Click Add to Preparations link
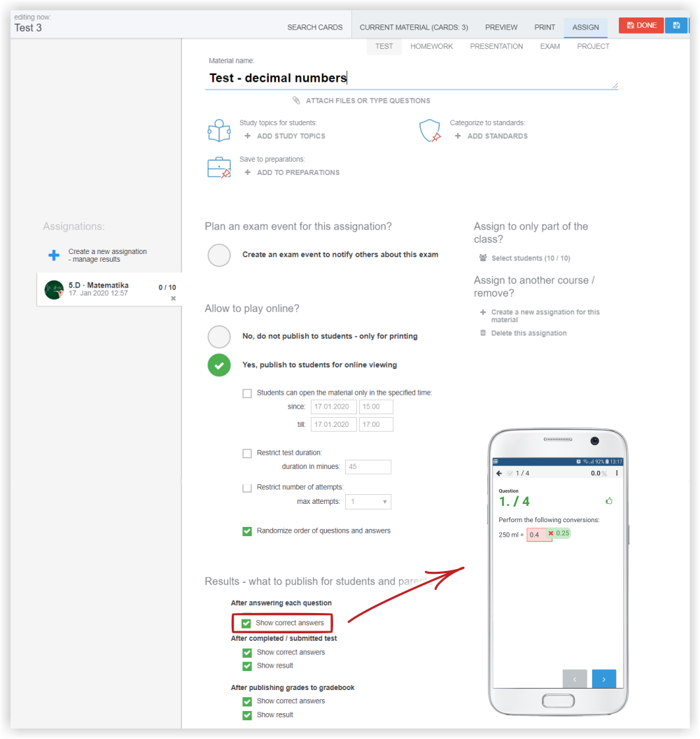 point(298,172)
